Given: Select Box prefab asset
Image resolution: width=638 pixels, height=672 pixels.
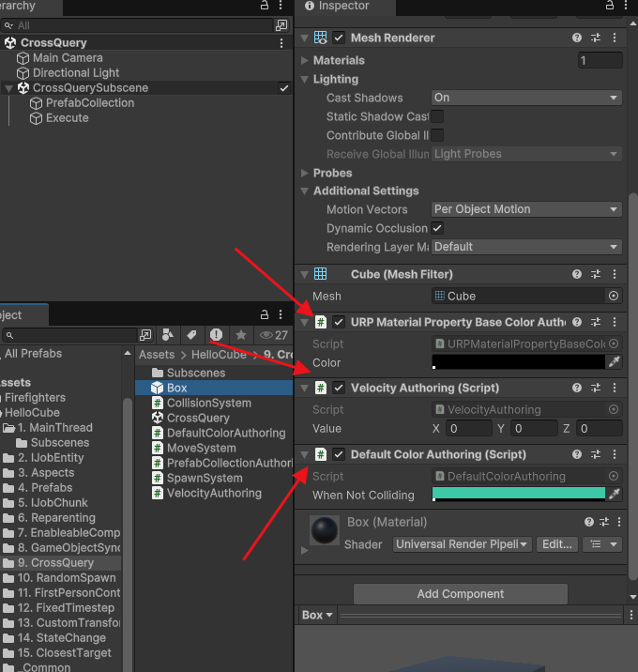Looking at the screenshot, I should [214, 388].
